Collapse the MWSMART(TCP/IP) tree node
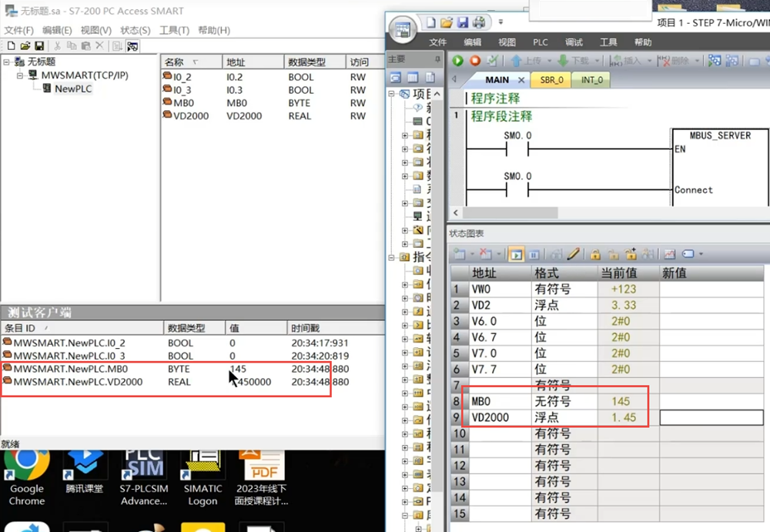Image resolution: width=770 pixels, height=532 pixels. click(x=20, y=75)
